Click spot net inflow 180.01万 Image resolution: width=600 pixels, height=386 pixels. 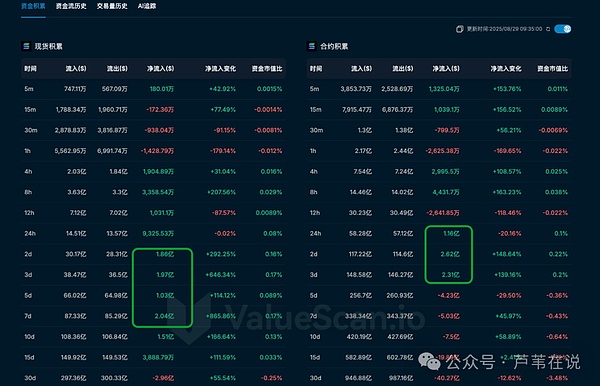point(161,89)
